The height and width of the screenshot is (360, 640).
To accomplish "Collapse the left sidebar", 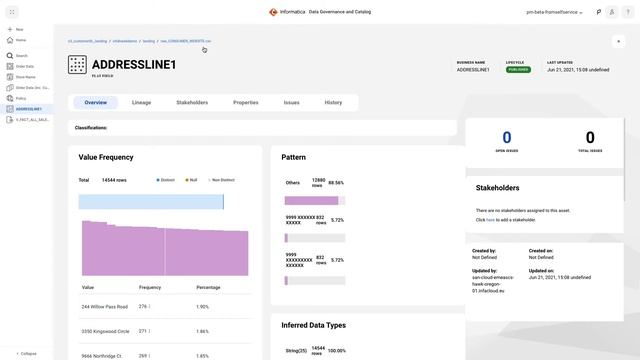I will (26, 353).
